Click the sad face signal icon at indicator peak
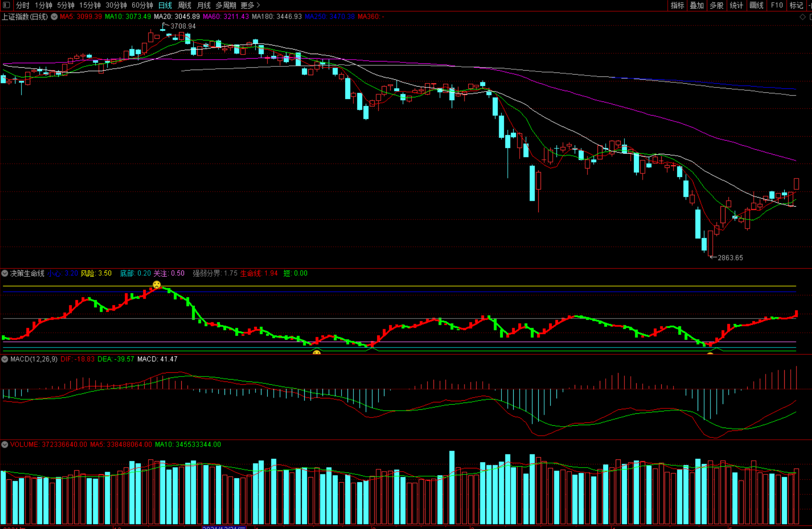Image resolution: width=812 pixels, height=529 pixels. (157, 285)
